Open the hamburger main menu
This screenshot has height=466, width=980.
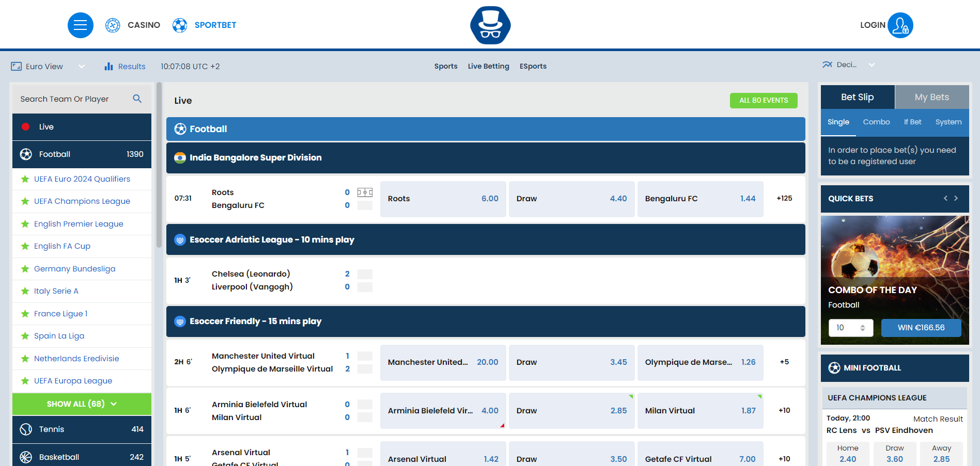coord(81,25)
